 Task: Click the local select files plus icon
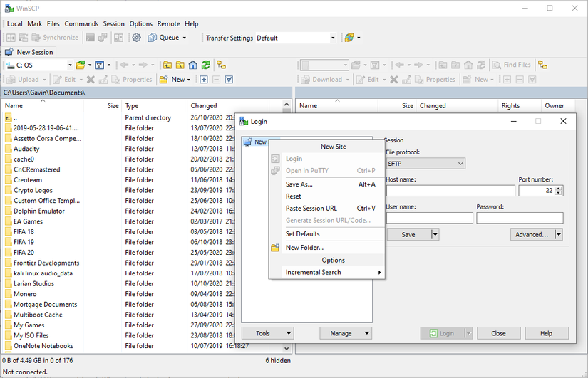[x=204, y=80]
